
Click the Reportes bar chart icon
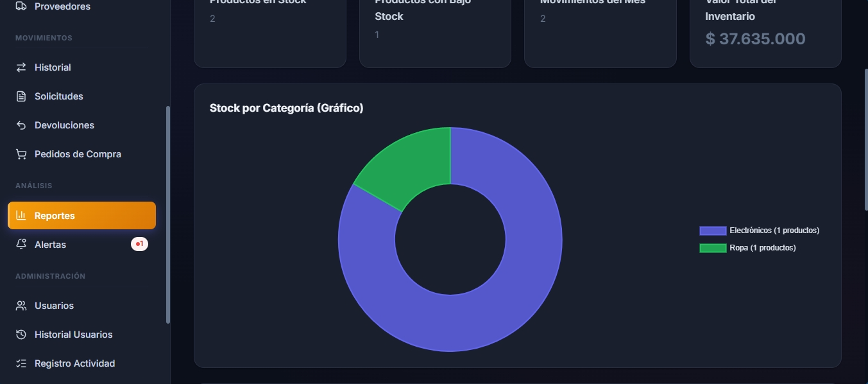21,216
